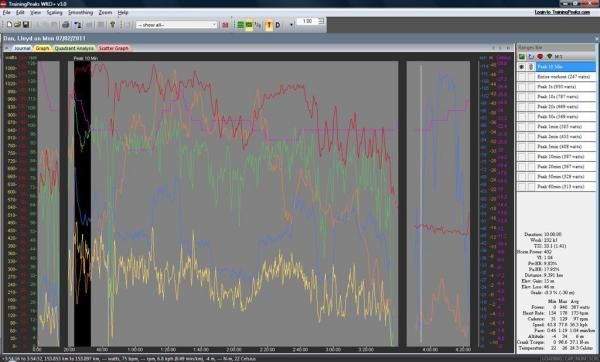Switch to the Quadrant Analysis tab
Viewport: 600px width, 362px height.
tap(74, 48)
